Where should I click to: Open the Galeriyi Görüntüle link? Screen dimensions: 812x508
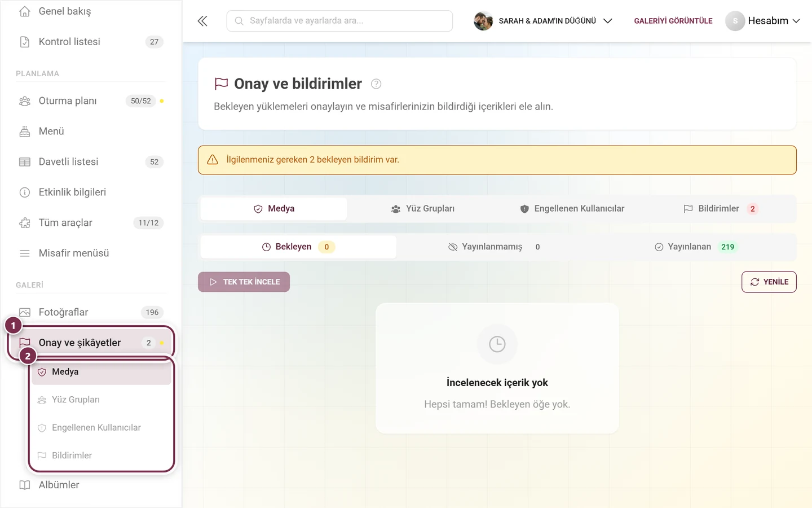[673, 21]
